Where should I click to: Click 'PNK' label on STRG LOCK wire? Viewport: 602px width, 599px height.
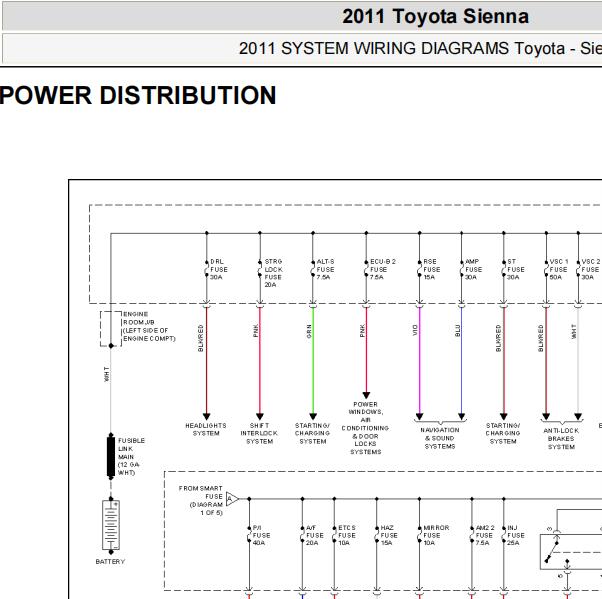256,331
